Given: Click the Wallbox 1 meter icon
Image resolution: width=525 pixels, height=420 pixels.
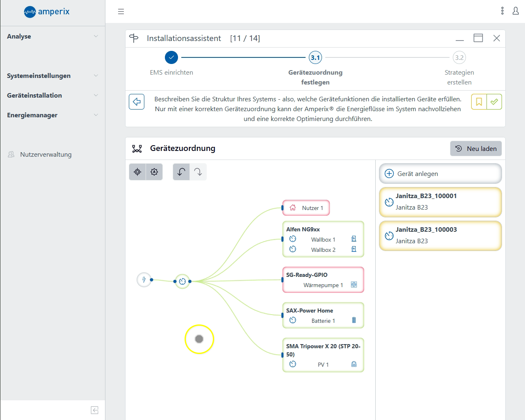Looking at the screenshot, I should 293,239.
